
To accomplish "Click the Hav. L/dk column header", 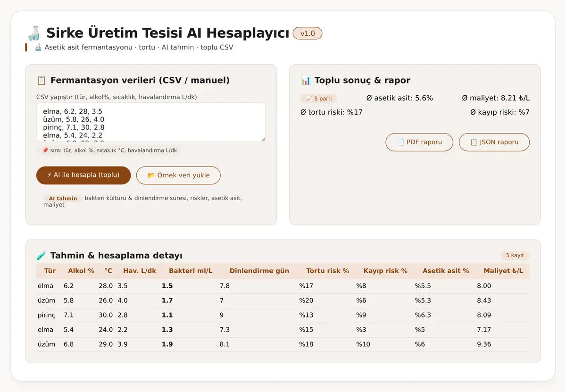I will 140,271.
